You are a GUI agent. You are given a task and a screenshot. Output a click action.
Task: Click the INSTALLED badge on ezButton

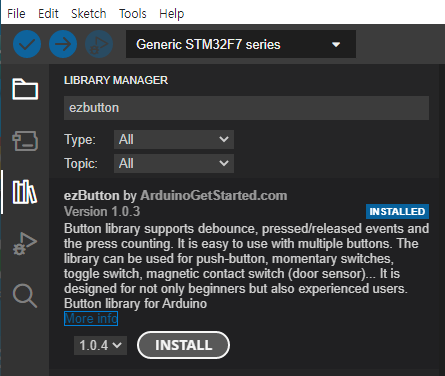click(397, 211)
